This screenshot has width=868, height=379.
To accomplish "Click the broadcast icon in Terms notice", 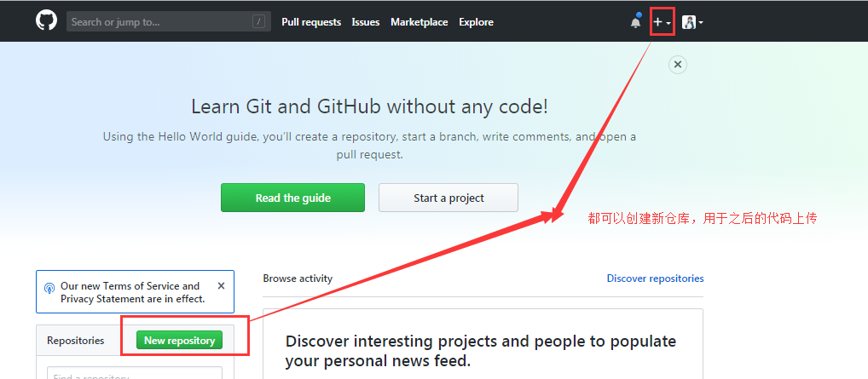I will 49,288.
